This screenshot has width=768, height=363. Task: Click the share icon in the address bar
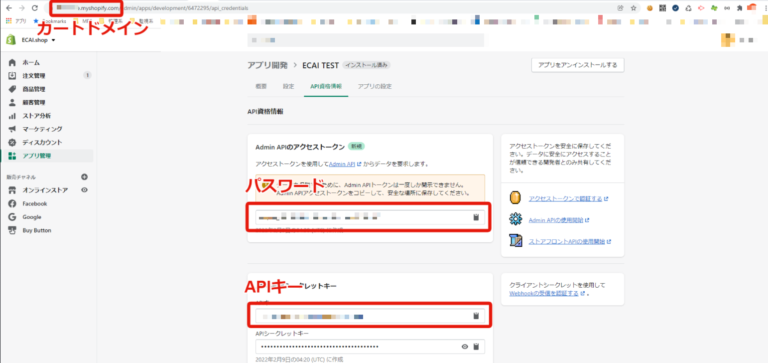click(621, 8)
